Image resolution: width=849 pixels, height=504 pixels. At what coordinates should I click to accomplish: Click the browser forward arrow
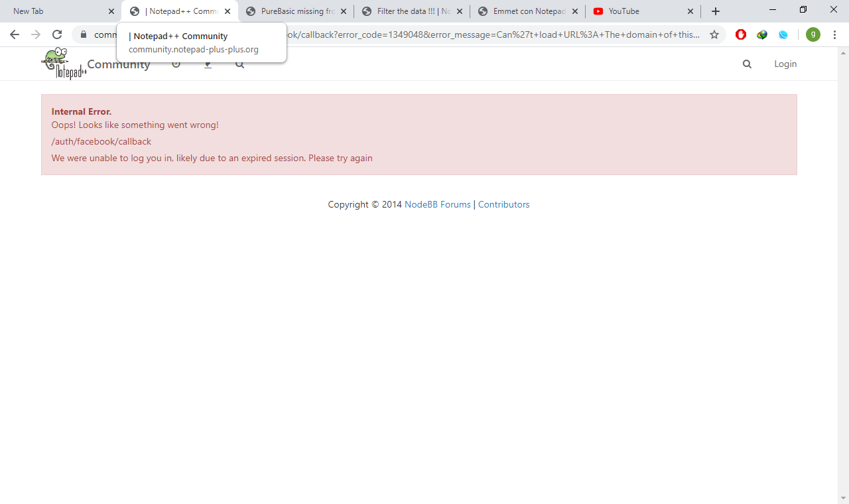click(x=36, y=34)
